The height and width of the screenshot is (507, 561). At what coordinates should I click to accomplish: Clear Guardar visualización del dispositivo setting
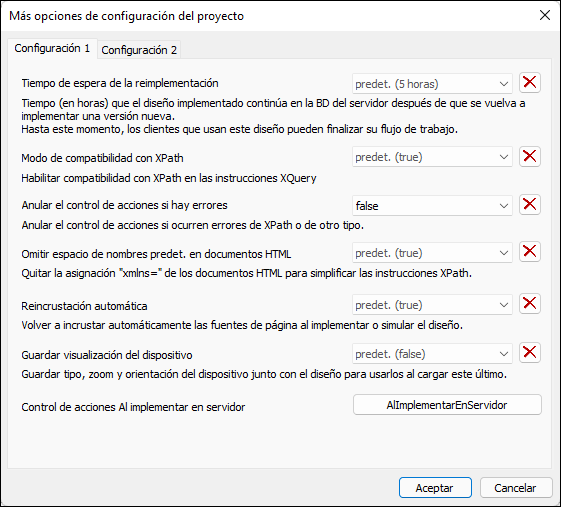point(530,353)
